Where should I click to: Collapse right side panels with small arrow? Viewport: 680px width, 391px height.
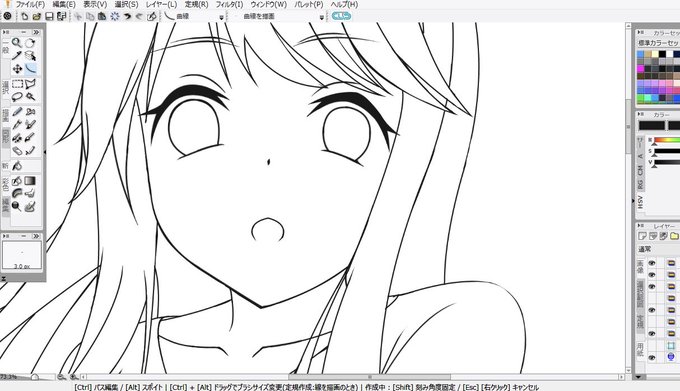click(x=633, y=200)
